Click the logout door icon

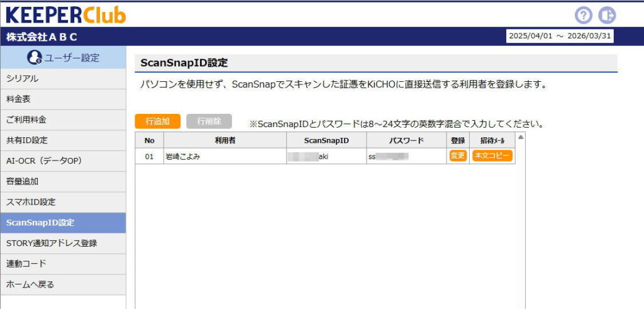coord(607,15)
